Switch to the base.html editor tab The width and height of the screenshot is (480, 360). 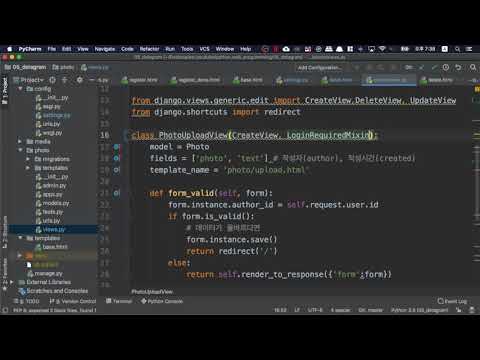pos(248,80)
